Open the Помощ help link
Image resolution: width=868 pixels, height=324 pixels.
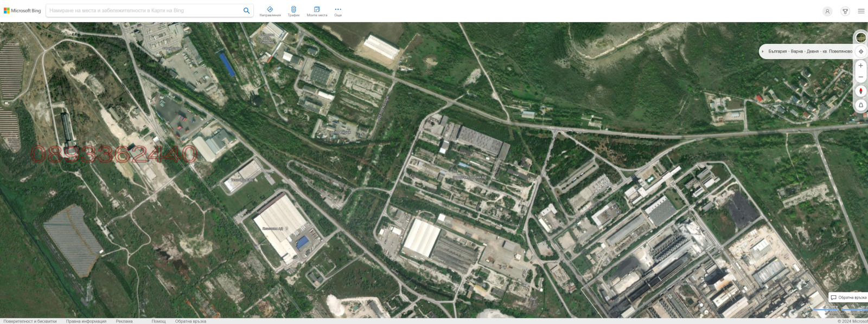[x=158, y=321]
